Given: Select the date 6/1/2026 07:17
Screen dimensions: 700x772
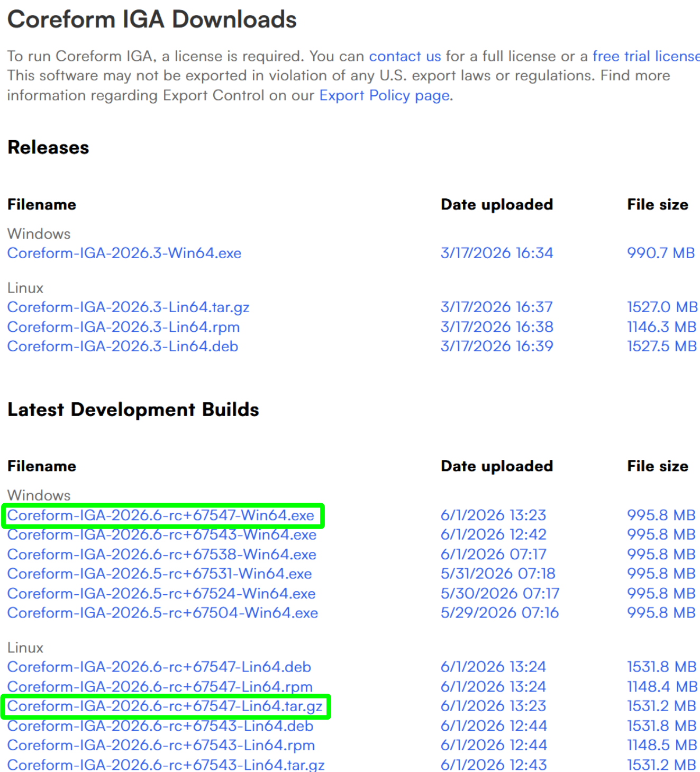Looking at the screenshot, I should point(494,555).
